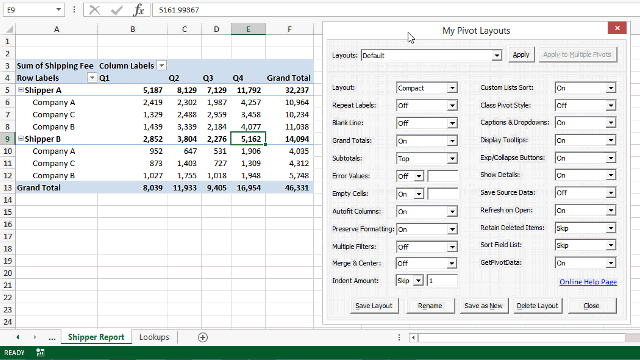Click horizontal scrollbar left arrow
640x360 pixels.
coord(413,338)
